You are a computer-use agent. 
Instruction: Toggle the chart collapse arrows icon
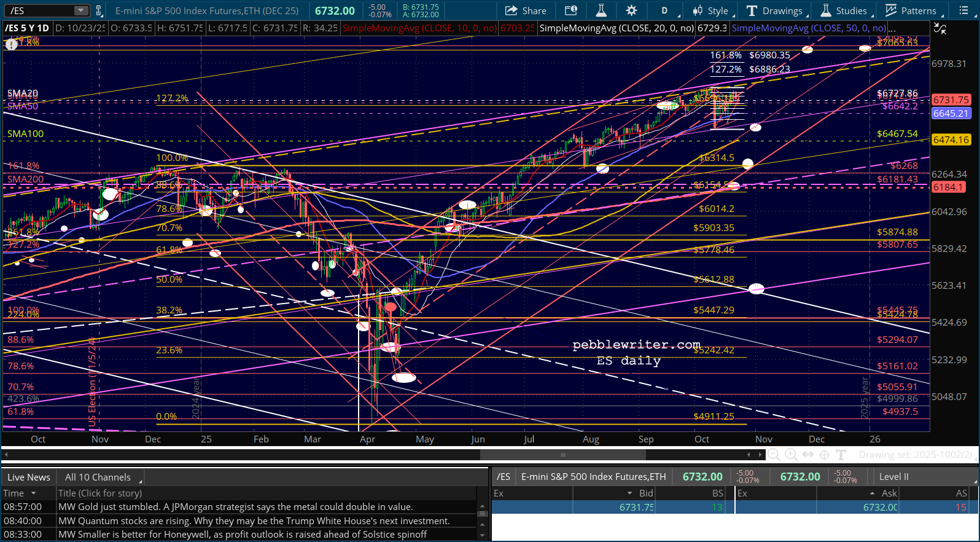(x=939, y=28)
